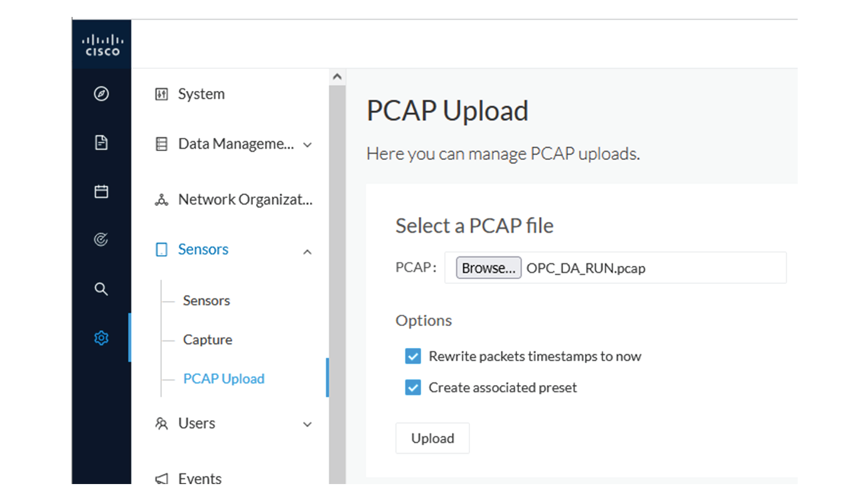This screenshot has height=501, width=868.
Task: Click the sidebar scroll up arrow
Action: coord(337,76)
